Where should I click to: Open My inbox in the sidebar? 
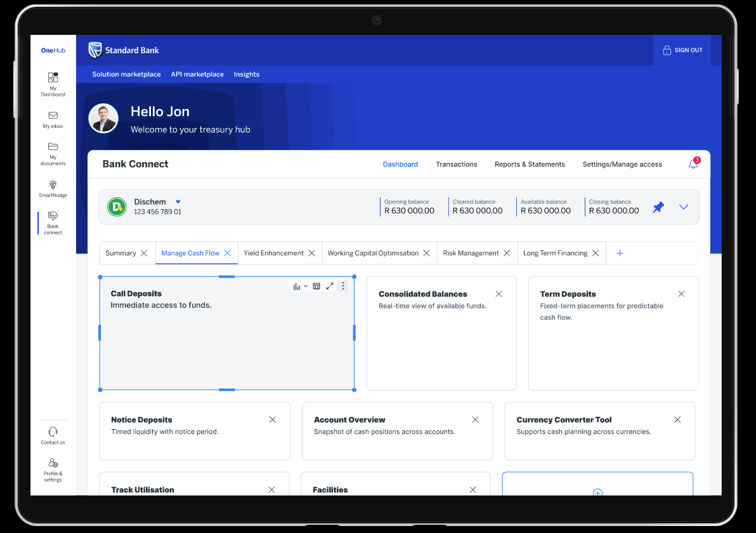53,116
